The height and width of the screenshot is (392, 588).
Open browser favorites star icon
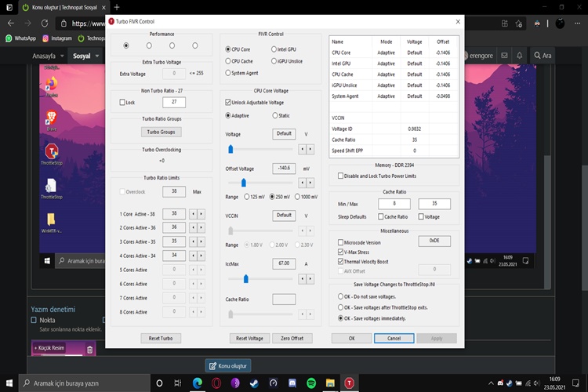point(519,24)
